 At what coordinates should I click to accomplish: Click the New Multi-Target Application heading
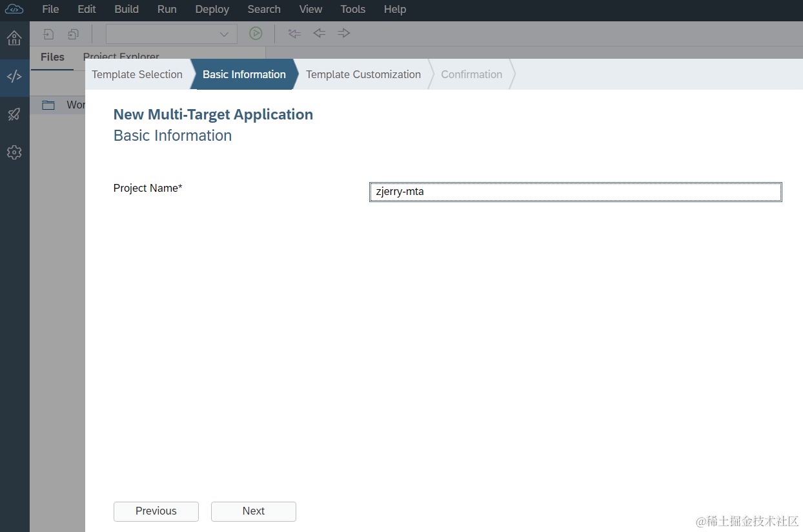point(213,114)
